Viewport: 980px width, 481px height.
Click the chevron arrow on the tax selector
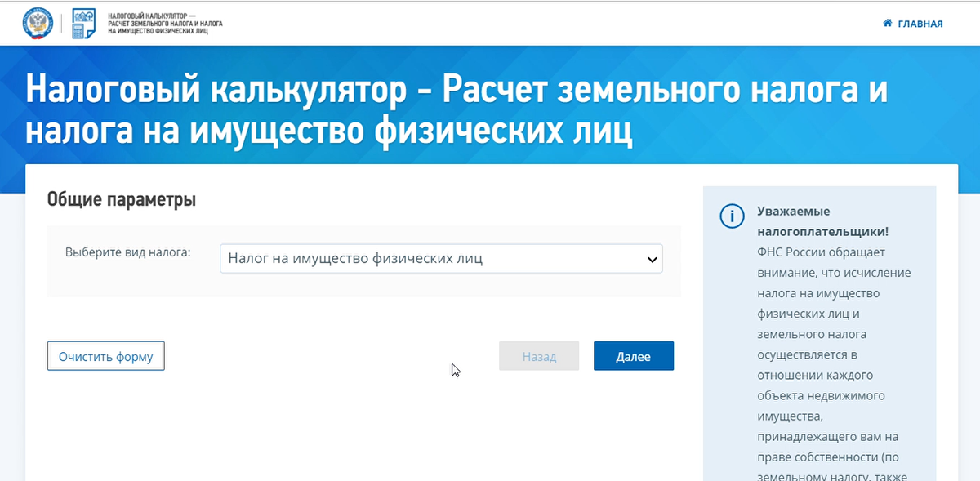coord(652,258)
